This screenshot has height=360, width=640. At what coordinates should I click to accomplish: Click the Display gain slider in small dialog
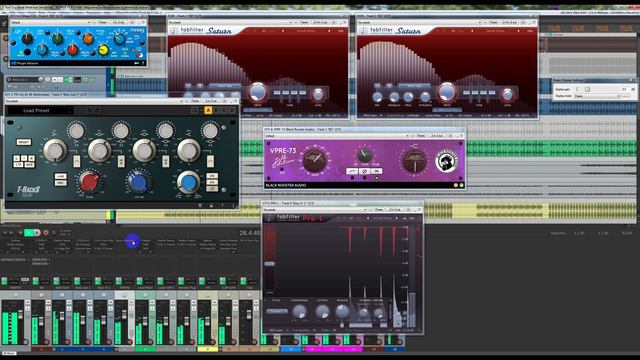pyautogui.click(x=587, y=89)
